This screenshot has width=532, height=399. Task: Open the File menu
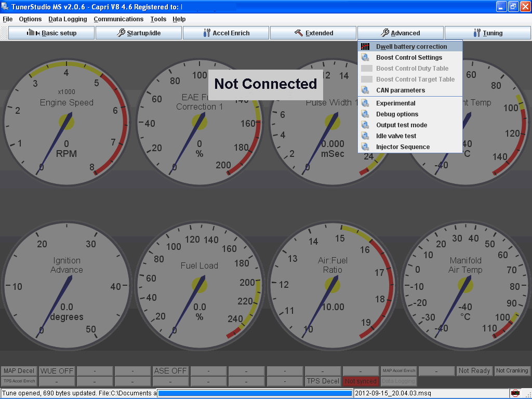[x=7, y=19]
